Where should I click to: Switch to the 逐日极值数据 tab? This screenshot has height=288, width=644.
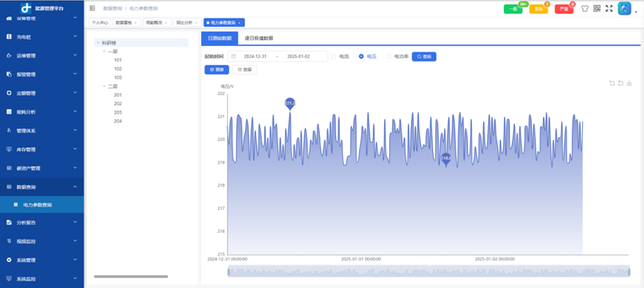pyautogui.click(x=259, y=38)
